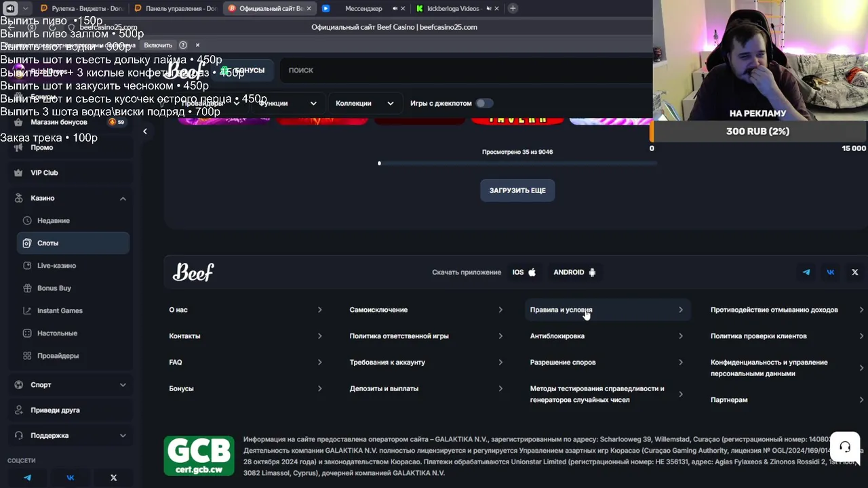Open Telegram icon in sidebar socials
Image resolution: width=868 pixels, height=488 pixels.
[27, 477]
